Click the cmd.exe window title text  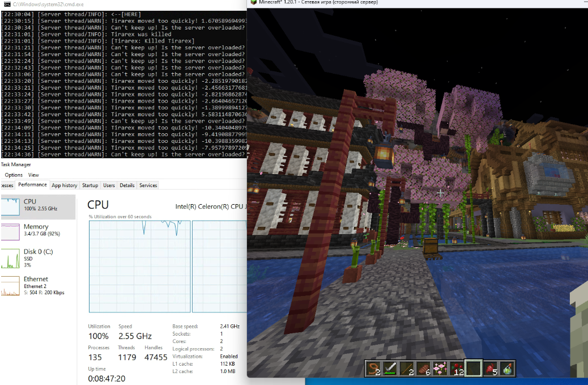pos(48,5)
